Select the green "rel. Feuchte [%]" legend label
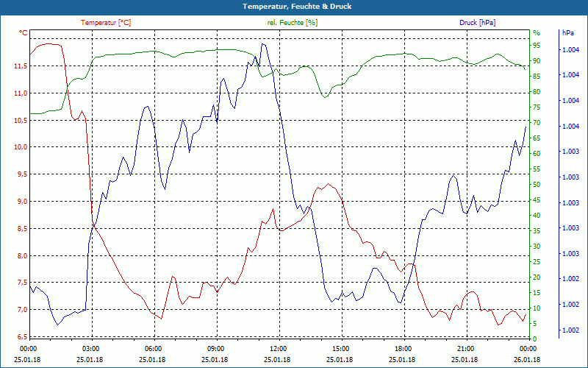Image resolution: width=588 pixels, height=368 pixels. click(292, 23)
